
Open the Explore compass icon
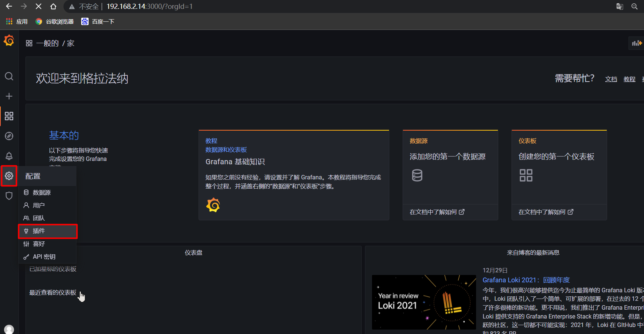[x=9, y=136]
